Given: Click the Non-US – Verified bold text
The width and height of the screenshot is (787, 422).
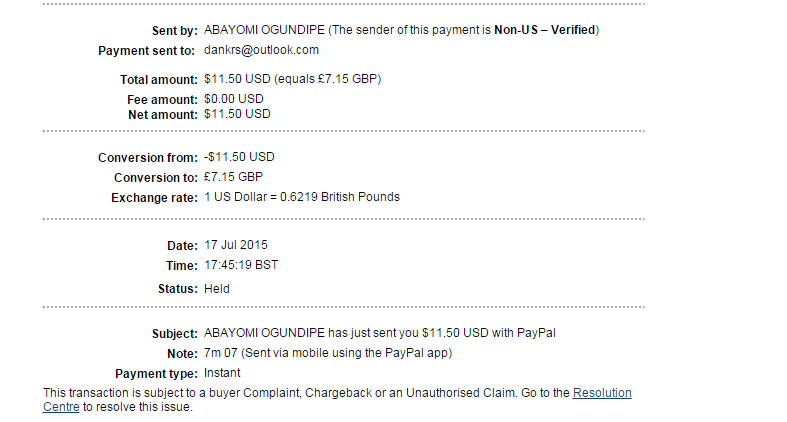Looking at the screenshot, I should tap(545, 30).
